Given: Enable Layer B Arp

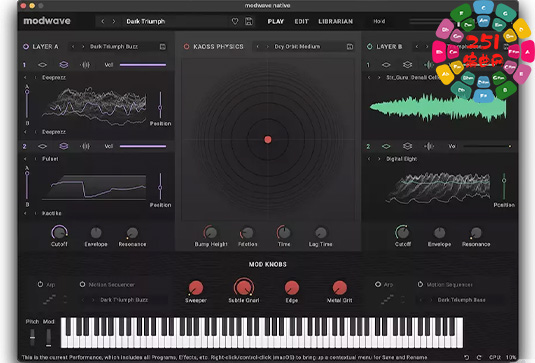Looking at the screenshot, I should coord(378,284).
